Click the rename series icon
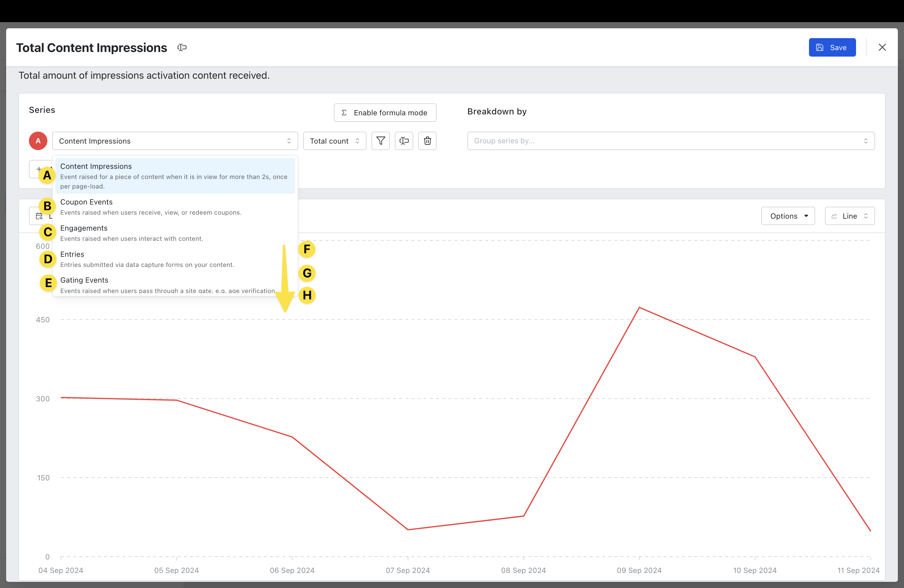The width and height of the screenshot is (904, 588). point(404,141)
